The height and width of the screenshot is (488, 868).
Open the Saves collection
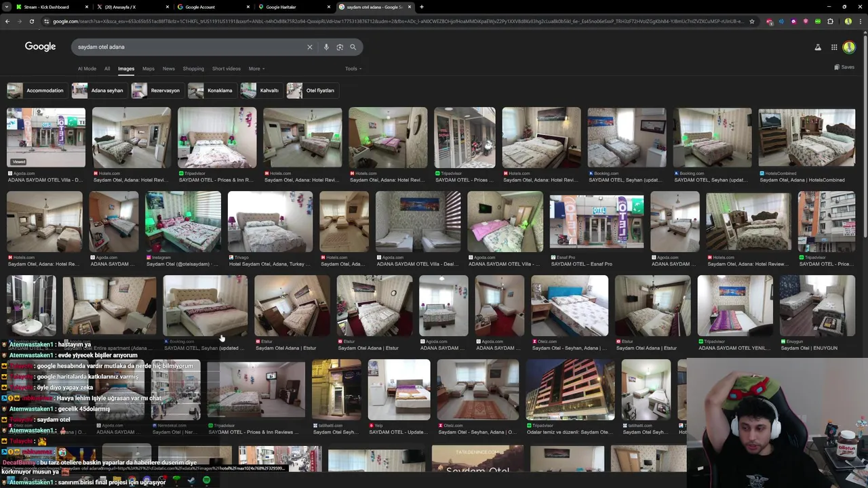[844, 67]
